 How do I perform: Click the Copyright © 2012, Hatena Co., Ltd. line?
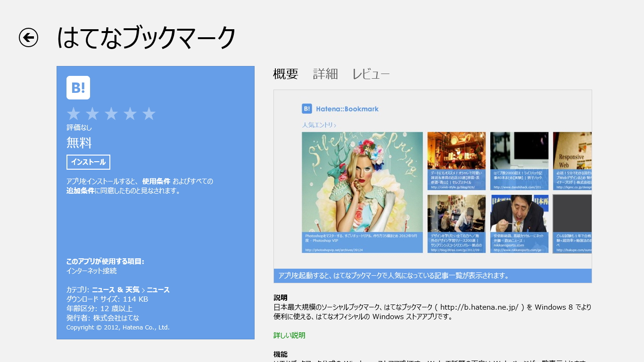[118, 328]
